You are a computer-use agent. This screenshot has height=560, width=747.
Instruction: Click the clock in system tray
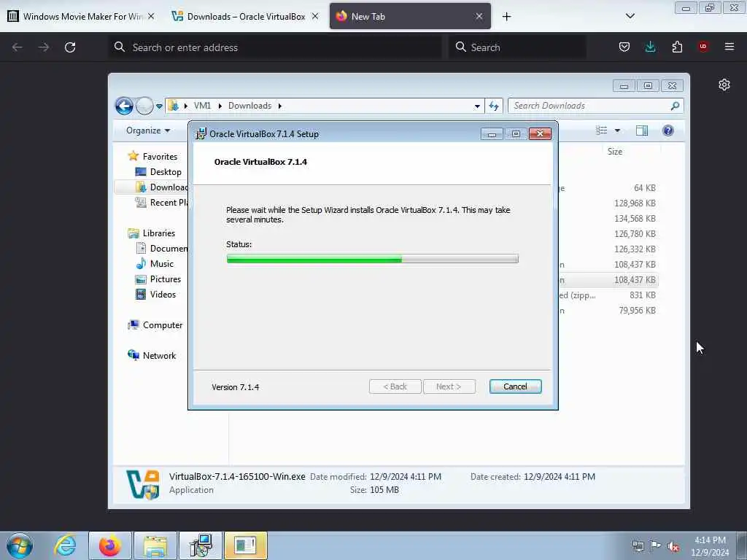pyautogui.click(x=710, y=546)
